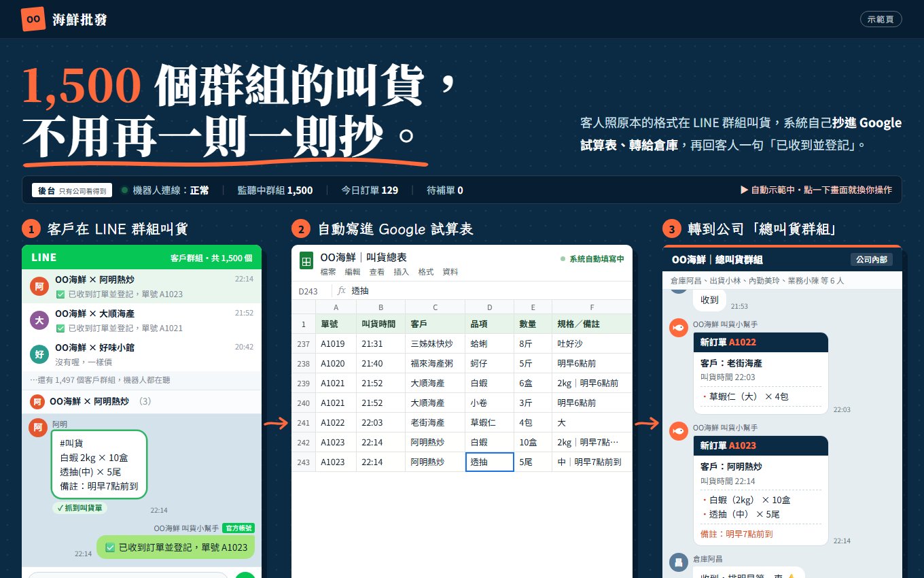
Task: Click the green dot beside 機器人連線
Action: coord(124,190)
